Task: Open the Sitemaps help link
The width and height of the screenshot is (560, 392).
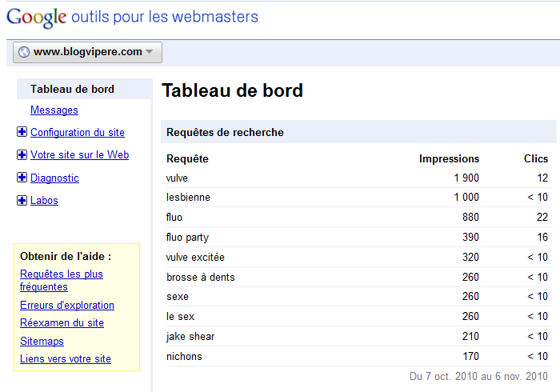Action: pyautogui.click(x=42, y=341)
